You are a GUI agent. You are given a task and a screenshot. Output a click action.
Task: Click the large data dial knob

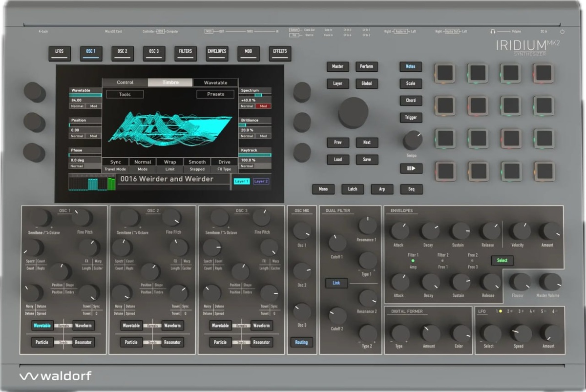pyautogui.click(x=353, y=112)
